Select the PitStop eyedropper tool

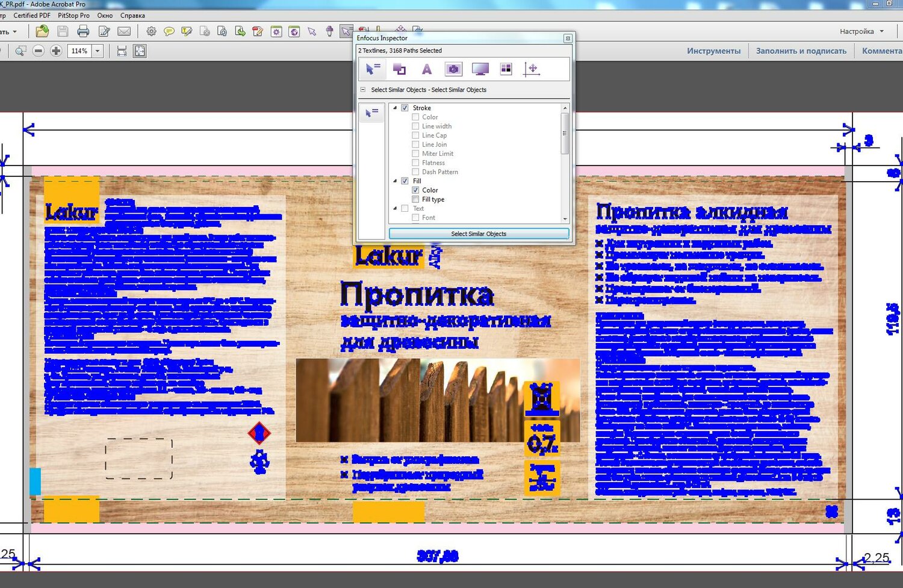pos(329,31)
